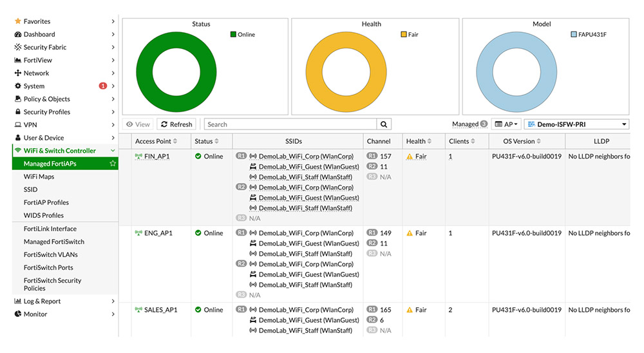Click the FIN_AP1 access point icon
The height and width of the screenshot is (353, 644).
(x=138, y=157)
